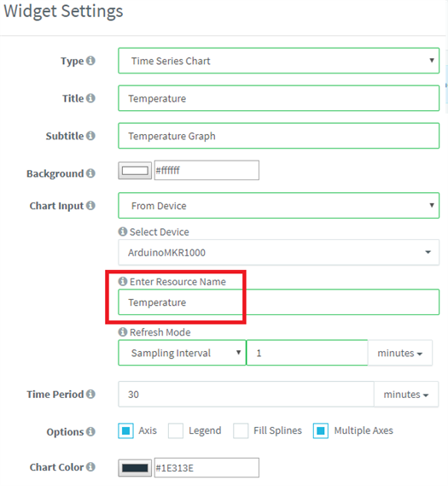Uncheck the Axis option checkbox
The height and width of the screenshot is (486, 448).
point(125,430)
